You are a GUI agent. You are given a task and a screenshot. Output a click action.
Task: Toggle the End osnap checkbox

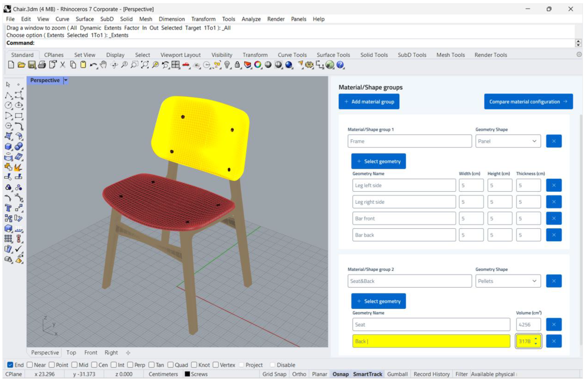(x=10, y=365)
